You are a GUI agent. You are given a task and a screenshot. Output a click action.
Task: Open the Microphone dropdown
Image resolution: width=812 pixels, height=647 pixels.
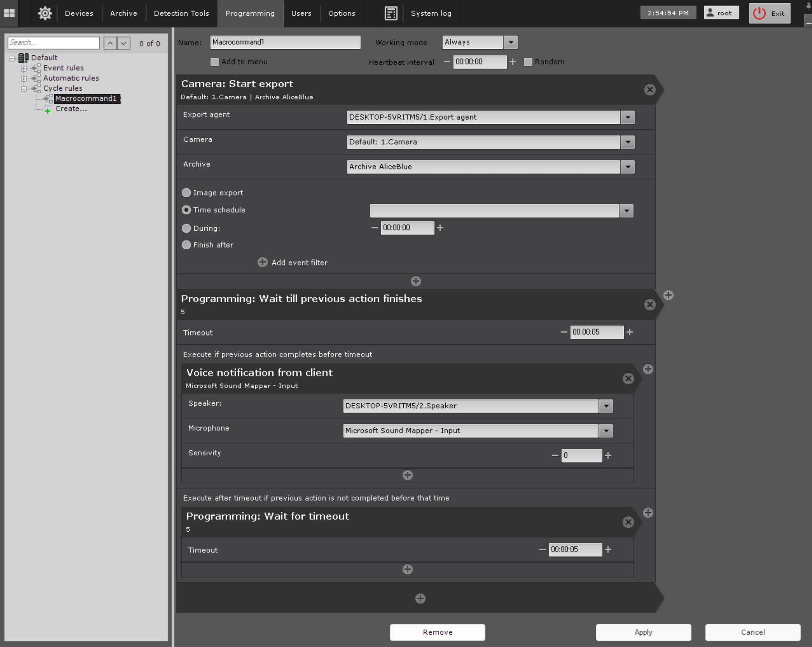[606, 431]
